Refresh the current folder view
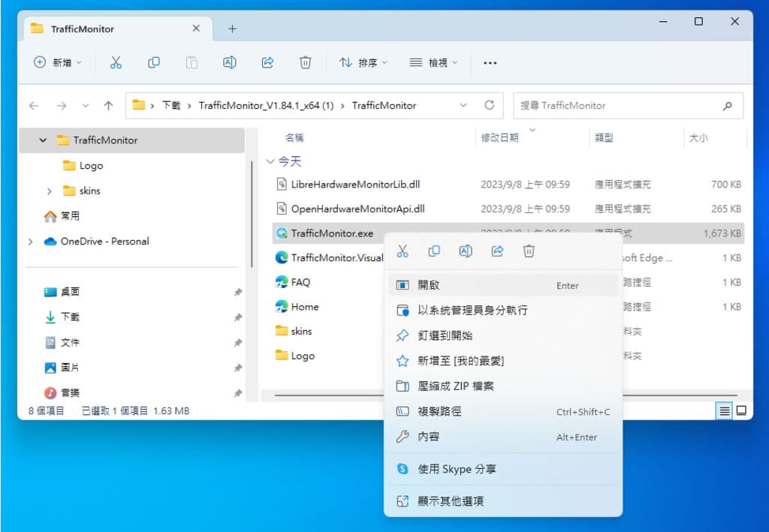This screenshot has height=532, width=769. [489, 105]
